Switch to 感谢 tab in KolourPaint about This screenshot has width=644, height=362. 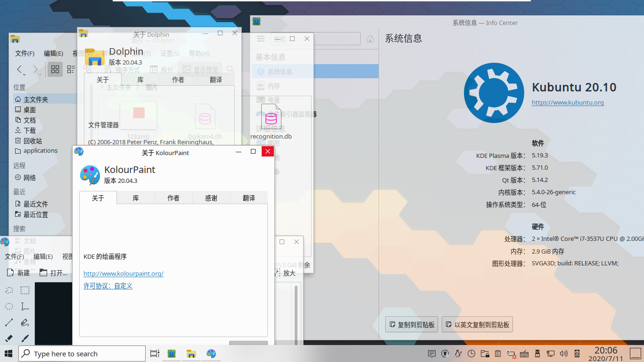tap(211, 198)
